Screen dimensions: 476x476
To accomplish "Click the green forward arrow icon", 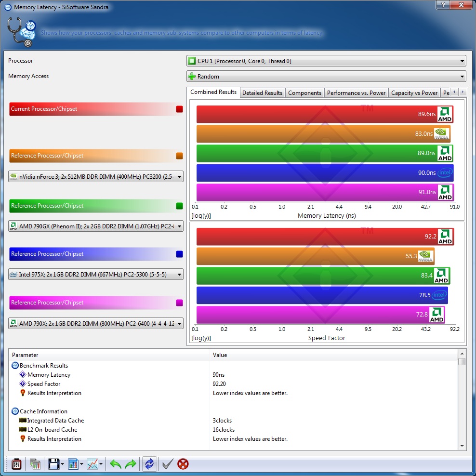I will tap(131, 464).
